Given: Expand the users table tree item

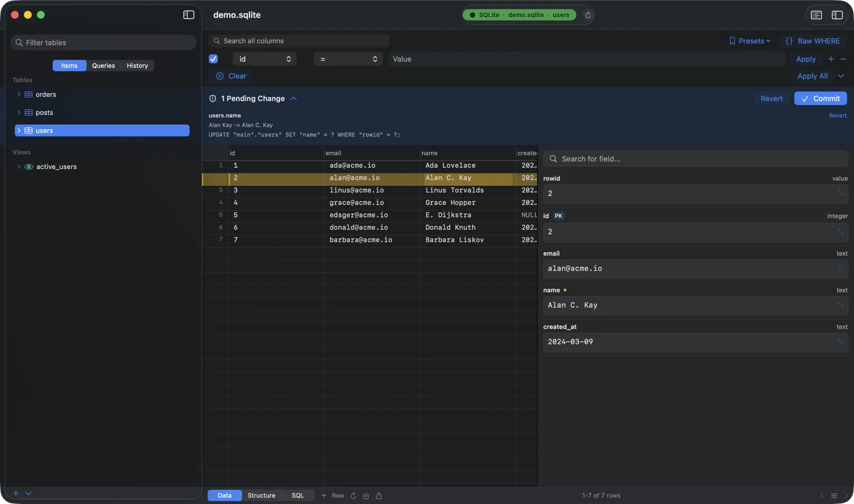Looking at the screenshot, I should point(19,131).
